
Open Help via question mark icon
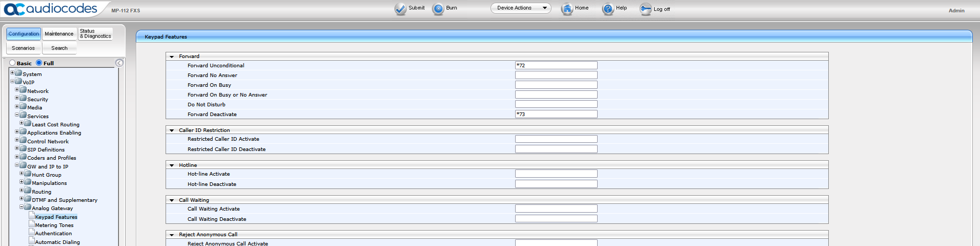point(608,9)
